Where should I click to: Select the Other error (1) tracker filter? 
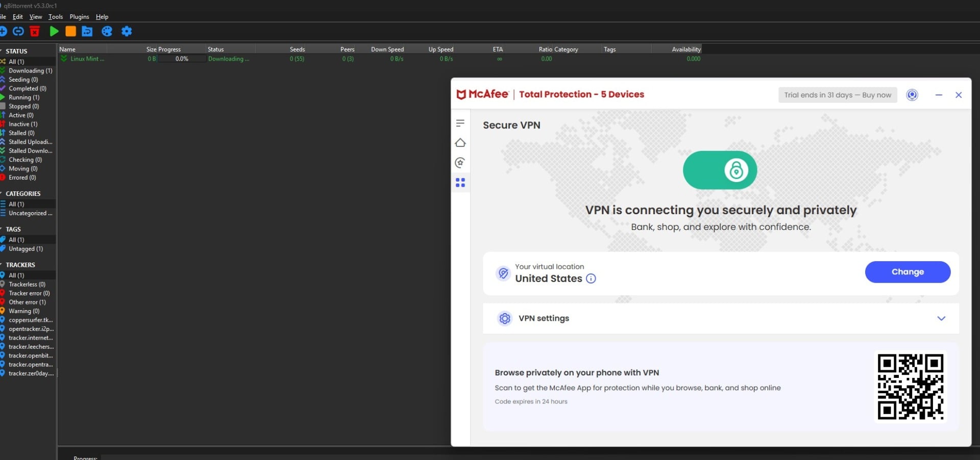28,302
